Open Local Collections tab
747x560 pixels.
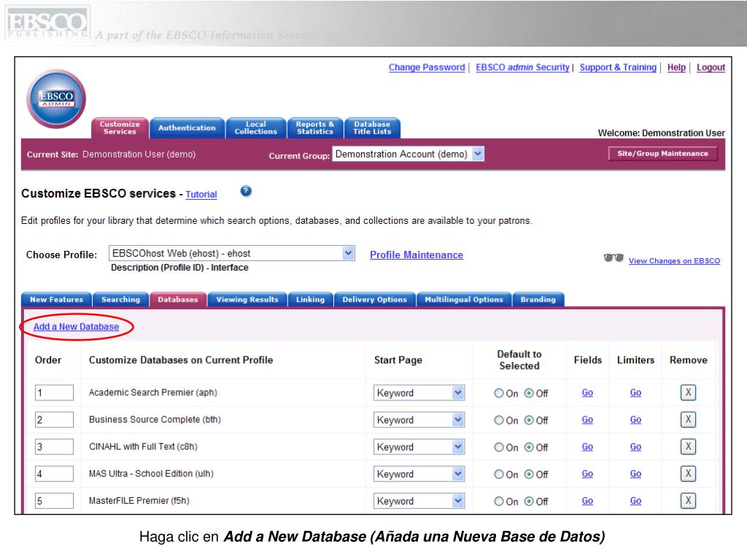pyautogui.click(x=256, y=128)
